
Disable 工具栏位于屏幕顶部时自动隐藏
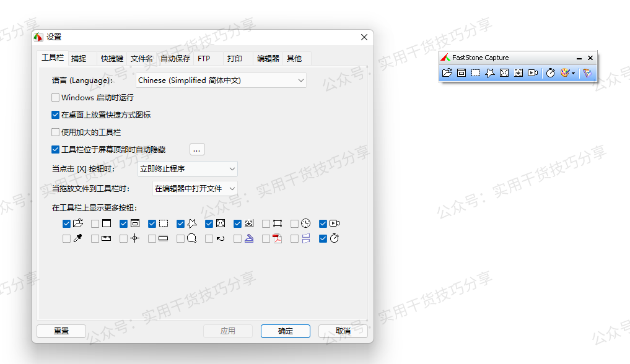[55, 149]
